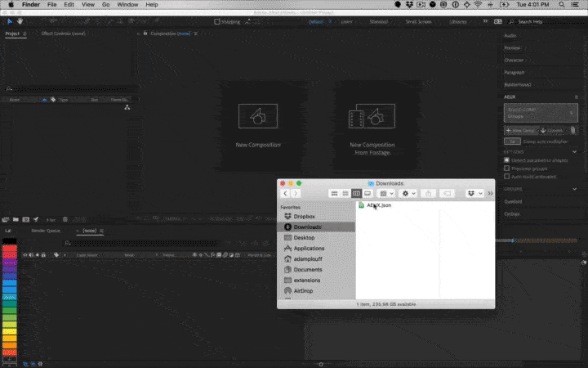The width and height of the screenshot is (588, 368).
Task: Click the Project panel search field
Action: pos(69,89)
